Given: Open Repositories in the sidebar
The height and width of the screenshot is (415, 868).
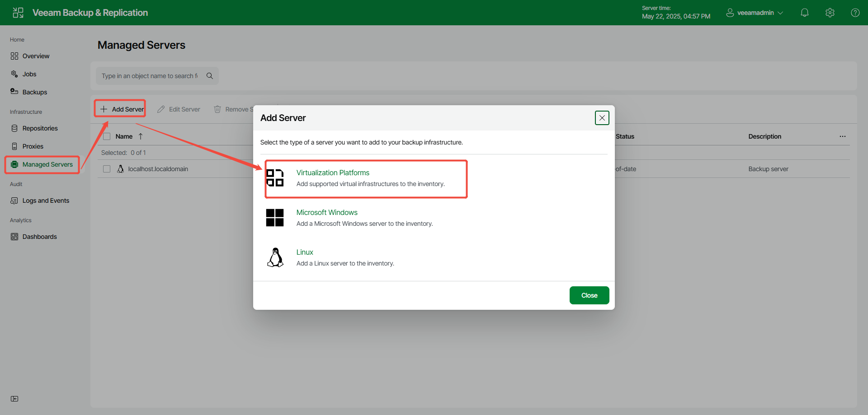Looking at the screenshot, I should pos(40,128).
